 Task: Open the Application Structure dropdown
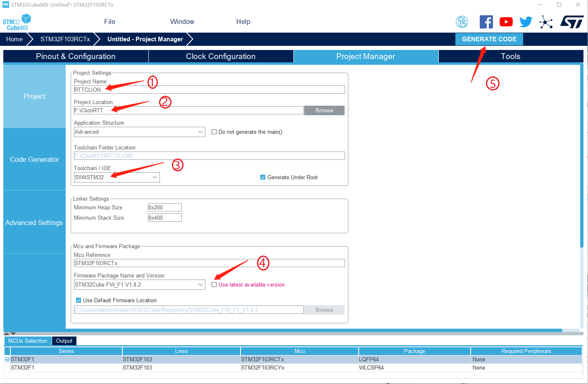coord(140,132)
